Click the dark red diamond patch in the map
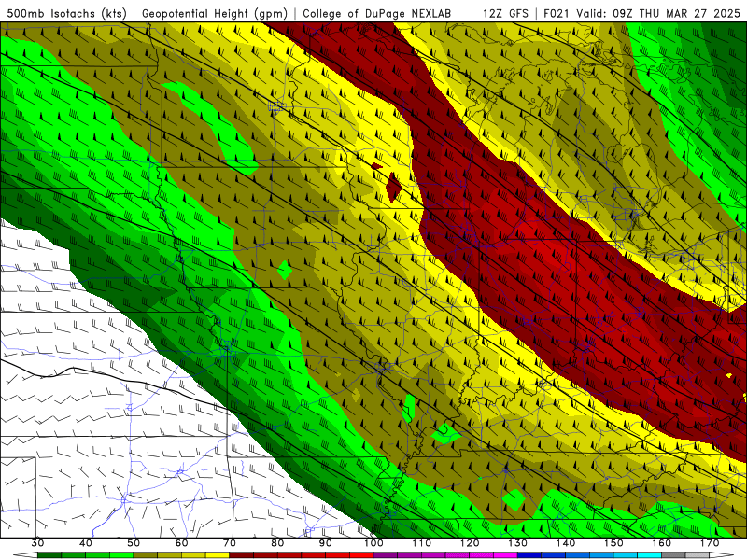This screenshot has width=747, height=560. (x=393, y=188)
